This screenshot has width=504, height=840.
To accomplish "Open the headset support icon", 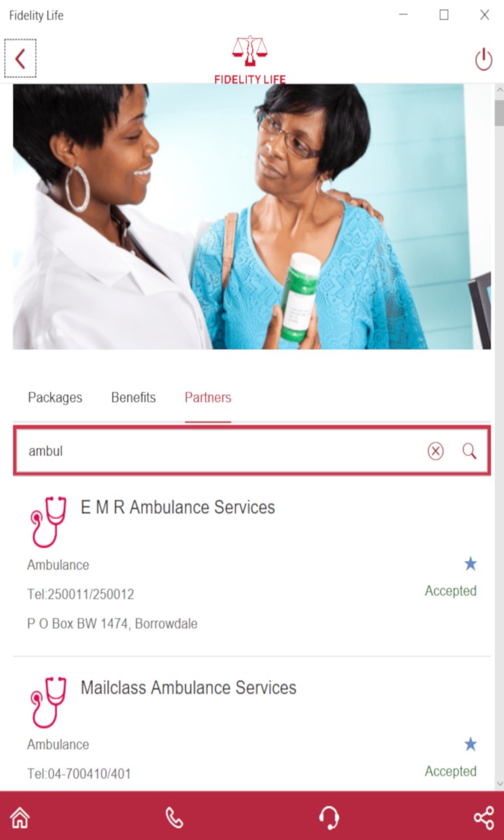I will (x=329, y=818).
